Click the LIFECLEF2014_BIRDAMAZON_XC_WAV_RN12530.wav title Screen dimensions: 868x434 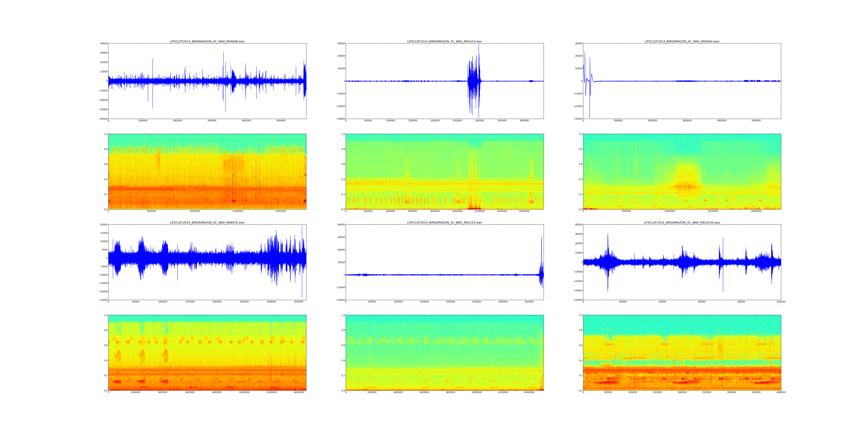pyautogui.click(x=682, y=222)
